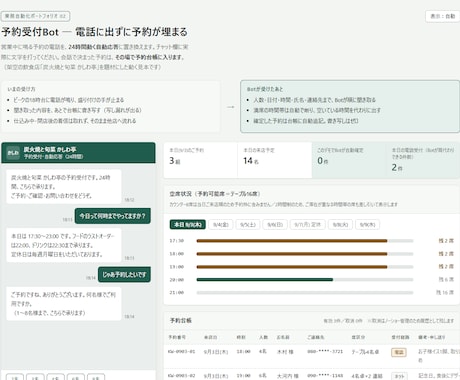Click user message 今日って何時までやってますか？

pos(113,216)
